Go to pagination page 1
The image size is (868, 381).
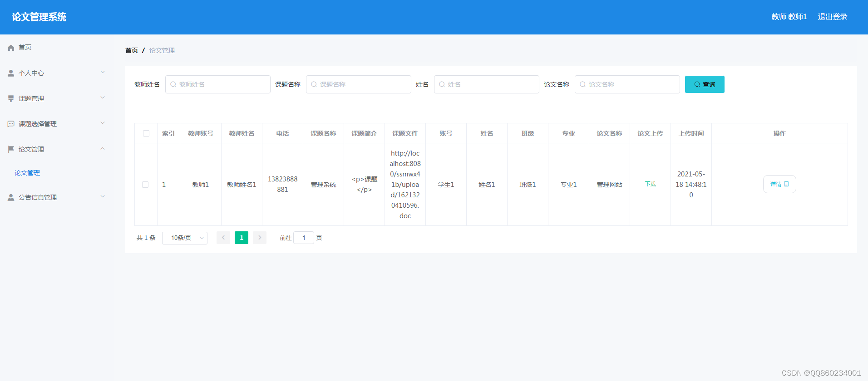242,238
